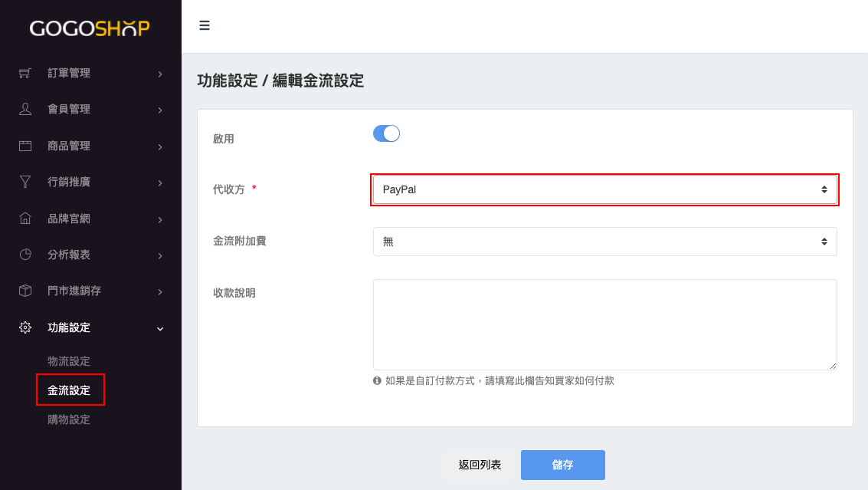Screen dimensions: 868x490
Task: Click the 收款說明 textarea resize handle
Action: click(833, 365)
